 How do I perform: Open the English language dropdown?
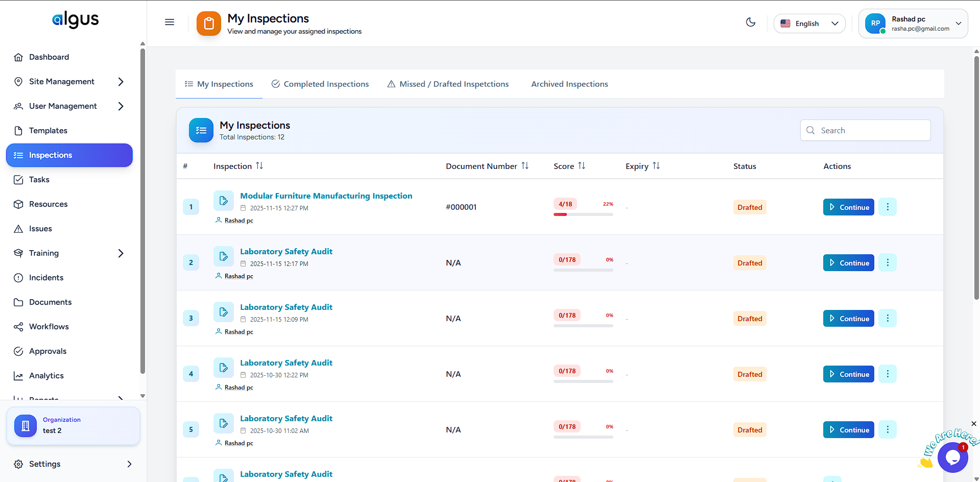(809, 23)
